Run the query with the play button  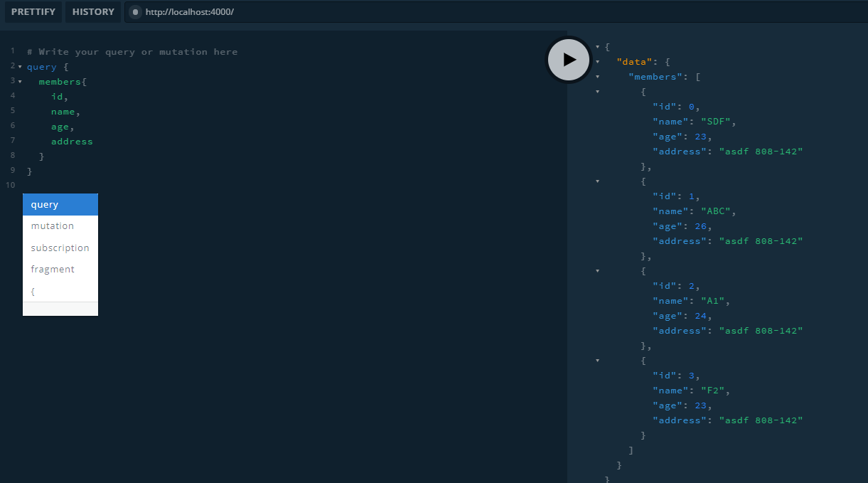[x=568, y=59]
